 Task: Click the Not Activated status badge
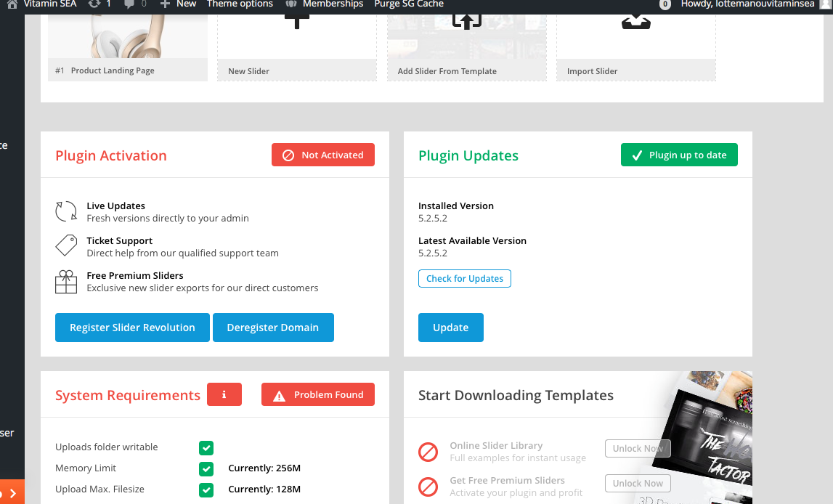(x=323, y=155)
